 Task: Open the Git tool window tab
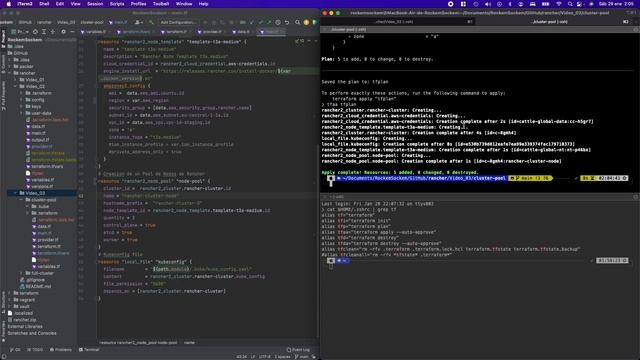[x=15, y=349]
